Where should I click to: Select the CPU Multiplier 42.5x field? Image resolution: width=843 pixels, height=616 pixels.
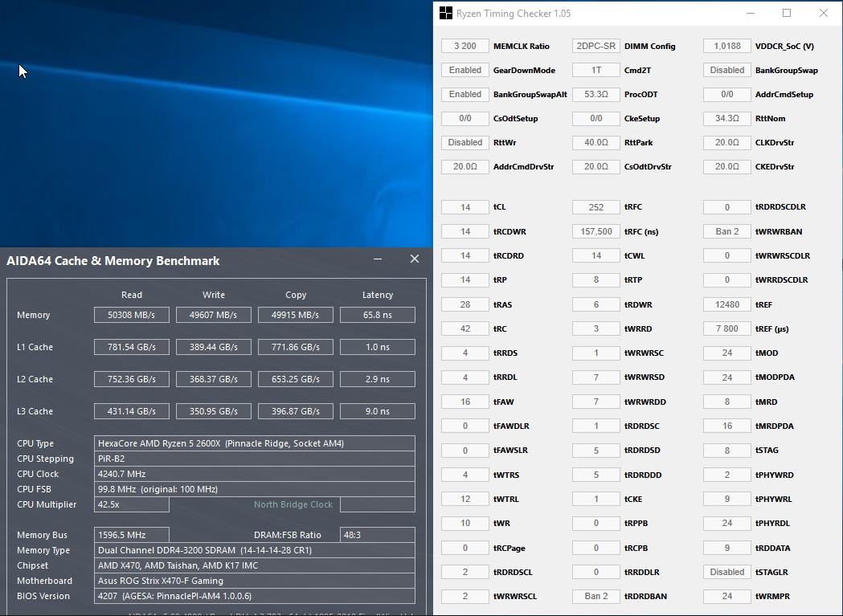coord(132,504)
